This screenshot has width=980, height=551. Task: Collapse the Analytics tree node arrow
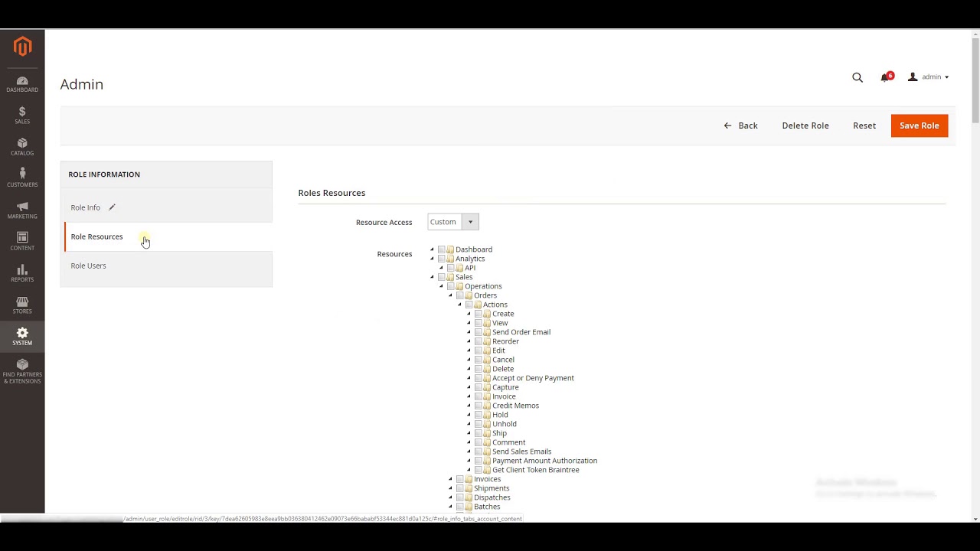point(432,259)
